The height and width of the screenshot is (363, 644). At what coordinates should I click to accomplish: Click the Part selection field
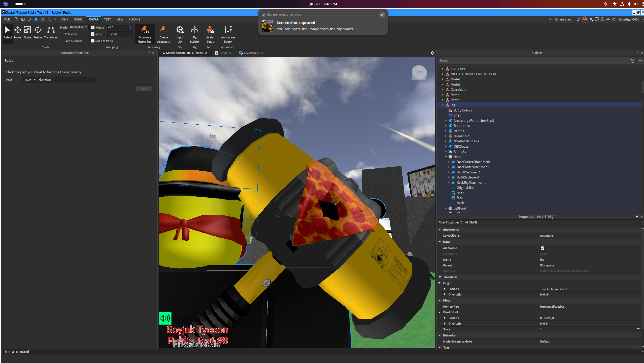(59, 80)
